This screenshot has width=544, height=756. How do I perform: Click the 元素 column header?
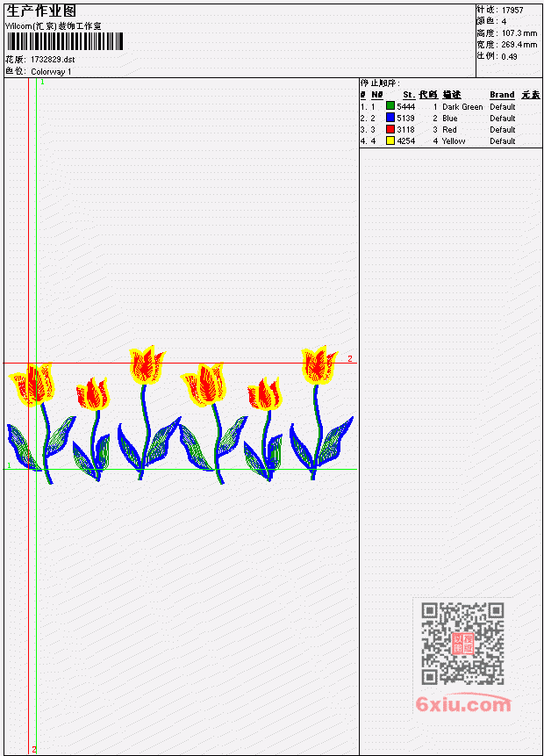point(531,95)
